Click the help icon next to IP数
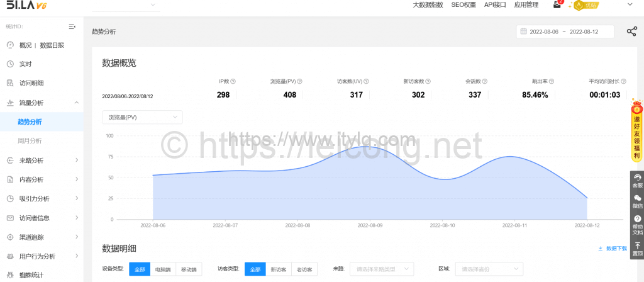Image resolution: width=644 pixels, height=282 pixels. [x=233, y=81]
